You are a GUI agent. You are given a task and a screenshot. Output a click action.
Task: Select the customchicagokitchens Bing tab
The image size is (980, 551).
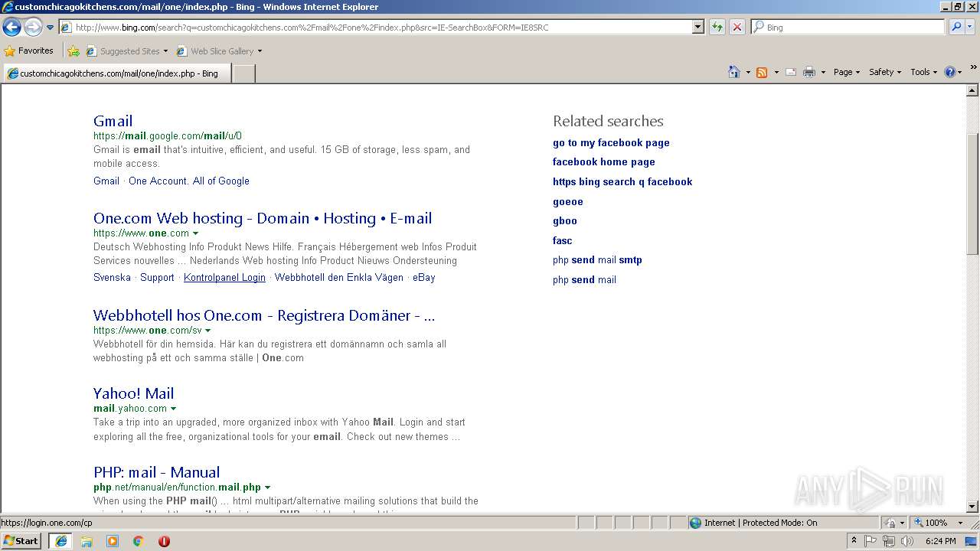[x=116, y=73]
